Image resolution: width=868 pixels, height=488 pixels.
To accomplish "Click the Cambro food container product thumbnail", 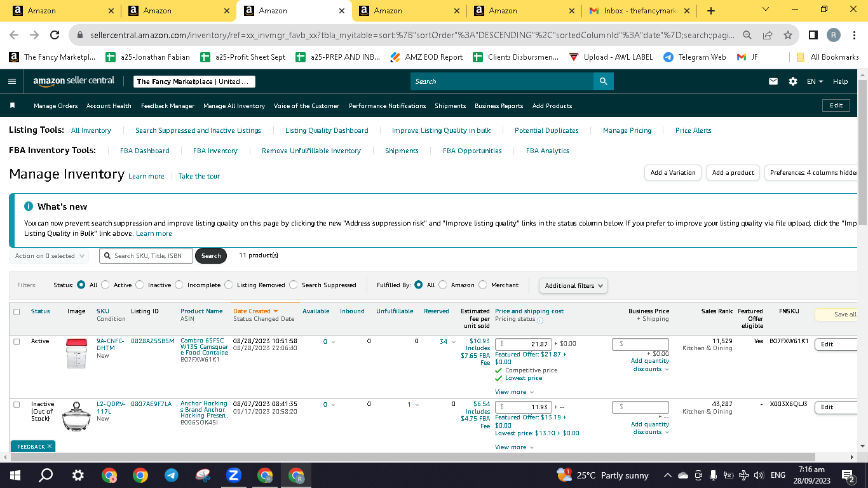I will (x=76, y=353).
